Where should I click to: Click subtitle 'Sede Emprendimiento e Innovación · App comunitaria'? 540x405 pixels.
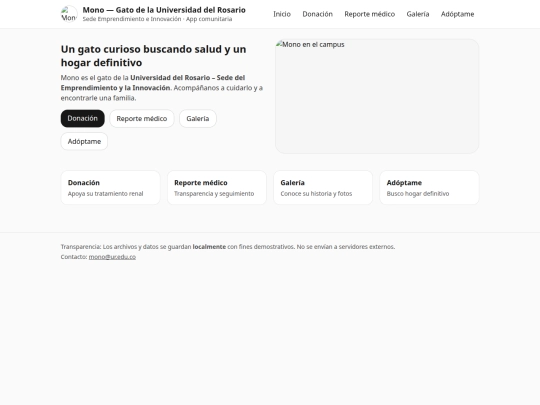157,19
